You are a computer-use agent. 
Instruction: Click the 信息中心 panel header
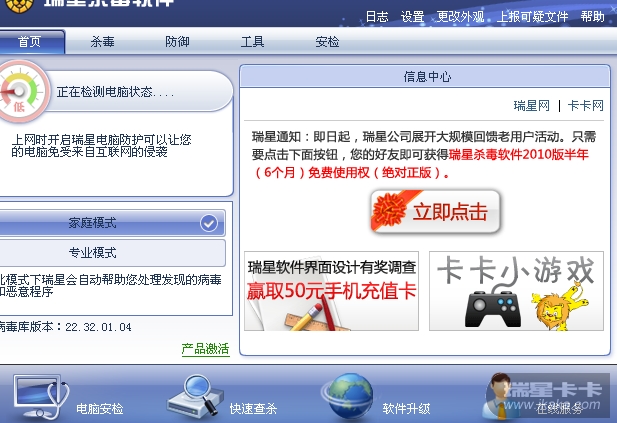(425, 76)
